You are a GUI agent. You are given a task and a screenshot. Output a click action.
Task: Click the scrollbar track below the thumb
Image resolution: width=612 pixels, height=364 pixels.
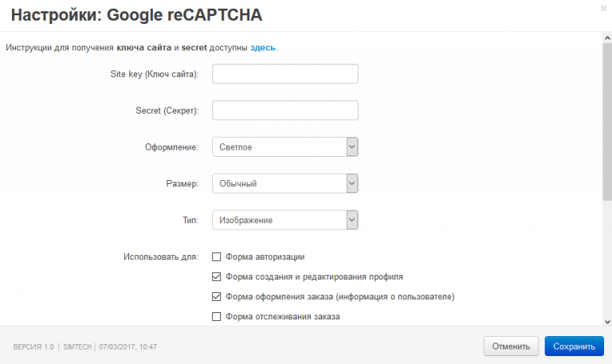point(607,263)
